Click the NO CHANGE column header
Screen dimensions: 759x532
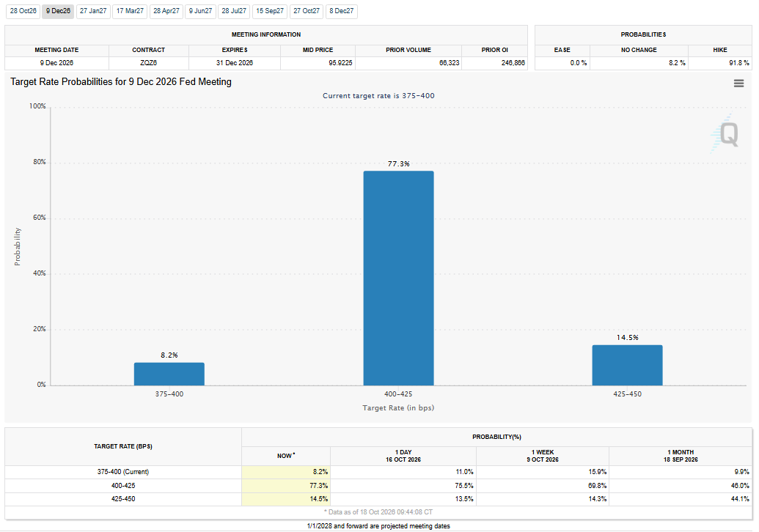pos(639,50)
